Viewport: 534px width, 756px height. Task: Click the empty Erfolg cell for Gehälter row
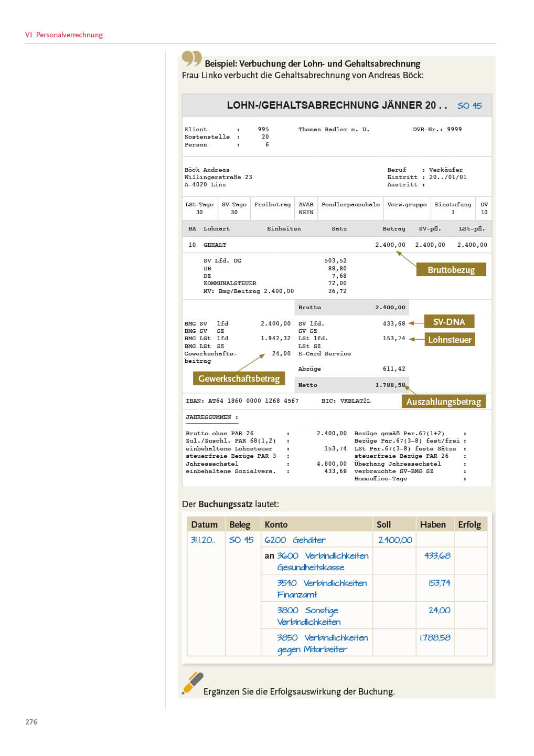(470, 540)
